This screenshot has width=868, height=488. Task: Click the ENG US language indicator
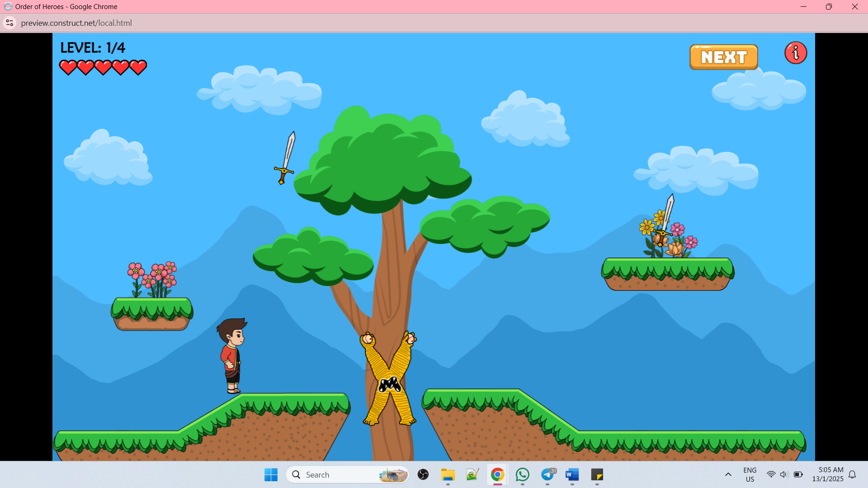(x=750, y=474)
